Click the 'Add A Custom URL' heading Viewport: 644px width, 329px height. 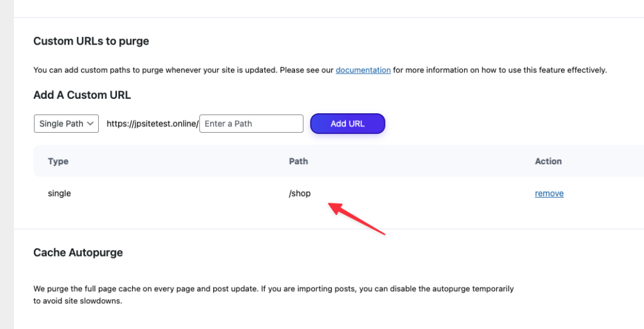[82, 96]
